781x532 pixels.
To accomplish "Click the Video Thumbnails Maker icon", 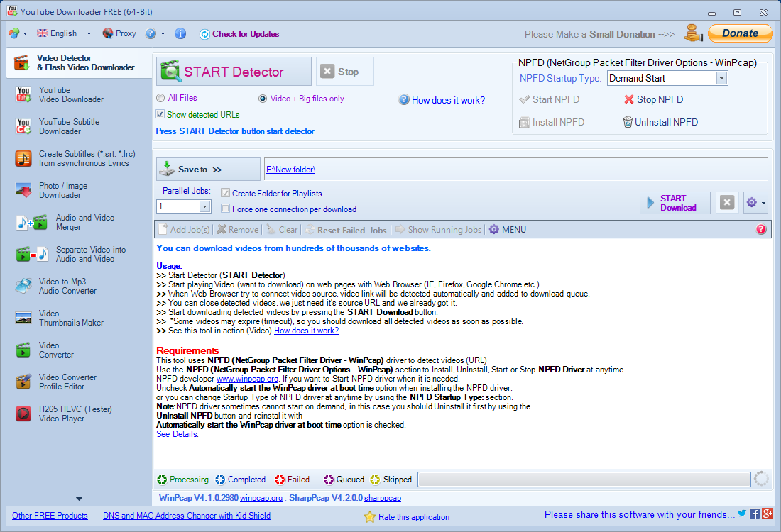I will (x=23, y=318).
